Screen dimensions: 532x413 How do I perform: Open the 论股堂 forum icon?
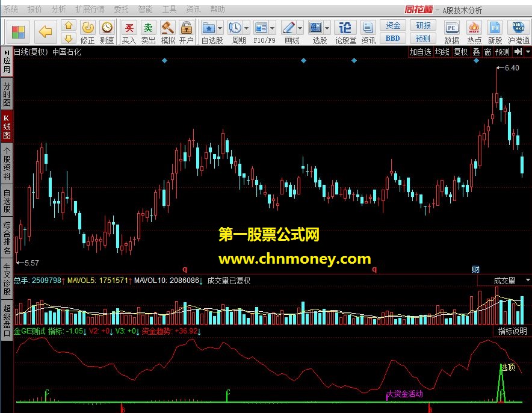[345, 28]
